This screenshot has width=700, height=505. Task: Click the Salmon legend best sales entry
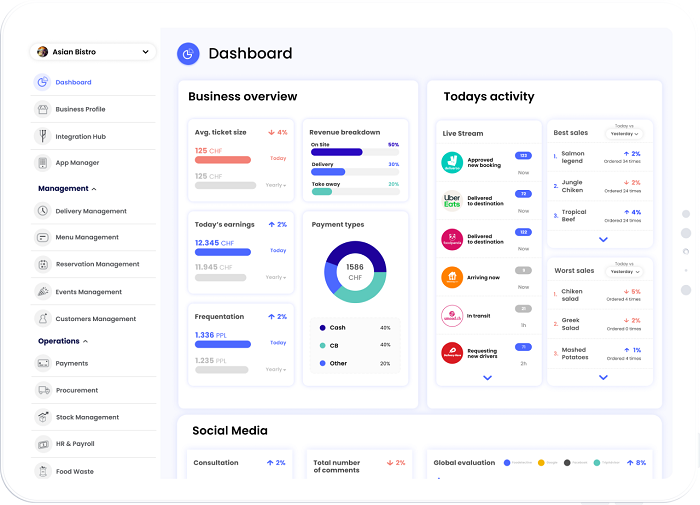(571, 157)
